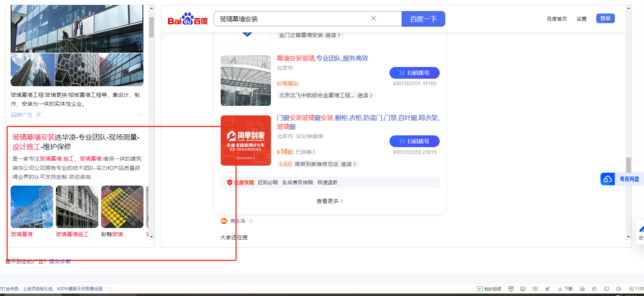Click the picture icon in status bar
The image size is (644, 296).
pos(523,289)
